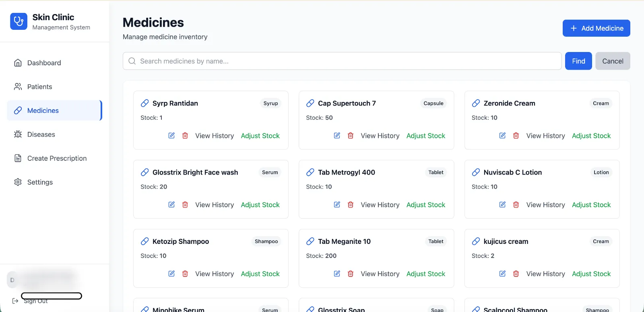The image size is (644, 312).
Task: Click trash icon for Glosstrix Bright Face wash
Action: 185,205
